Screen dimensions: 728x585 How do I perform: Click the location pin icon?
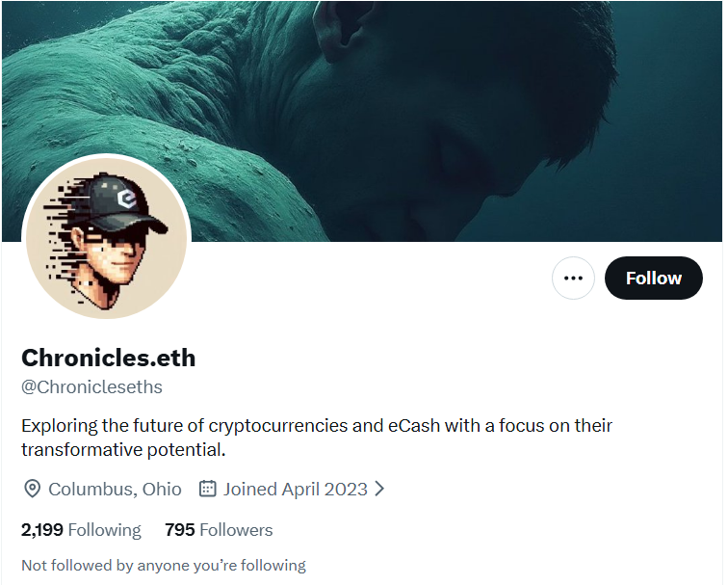coord(32,489)
